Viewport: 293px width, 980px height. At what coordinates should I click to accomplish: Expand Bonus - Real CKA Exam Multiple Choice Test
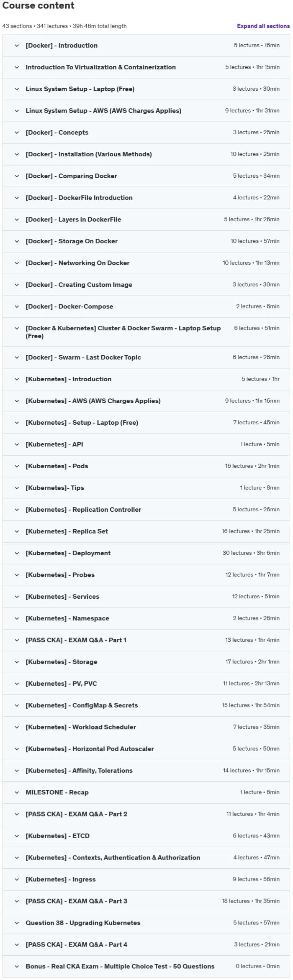pyautogui.click(x=146, y=966)
